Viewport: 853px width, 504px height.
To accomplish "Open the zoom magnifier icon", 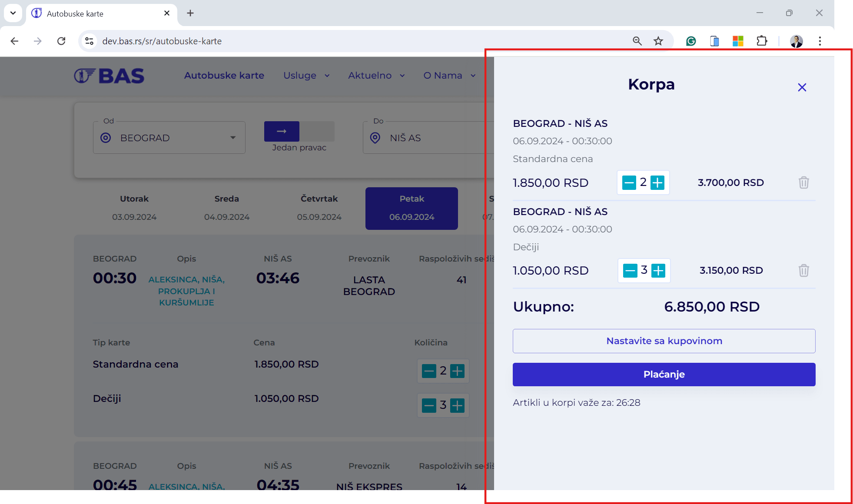I will pyautogui.click(x=637, y=41).
